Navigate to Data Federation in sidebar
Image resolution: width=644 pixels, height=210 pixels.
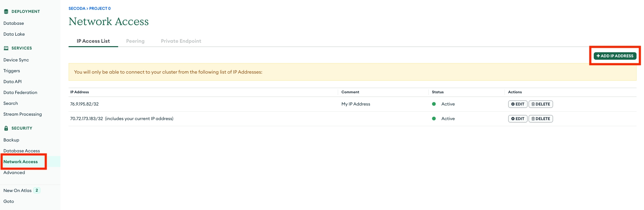coord(20,93)
